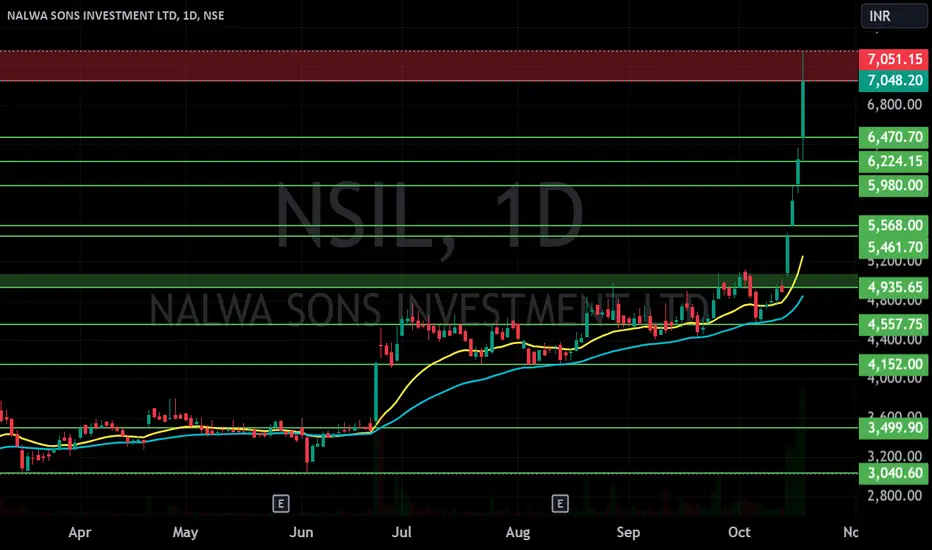The image size is (932, 550).
Task: Select the 7,051.15 red price label
Action: point(893,59)
